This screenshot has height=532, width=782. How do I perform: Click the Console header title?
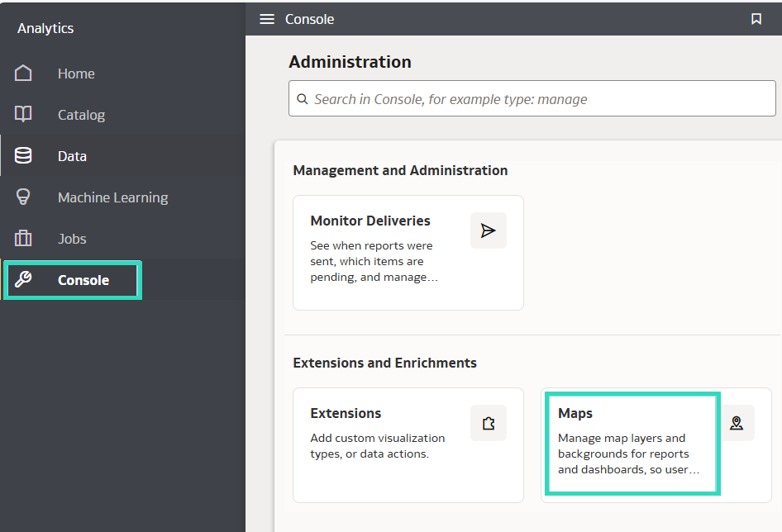(309, 19)
